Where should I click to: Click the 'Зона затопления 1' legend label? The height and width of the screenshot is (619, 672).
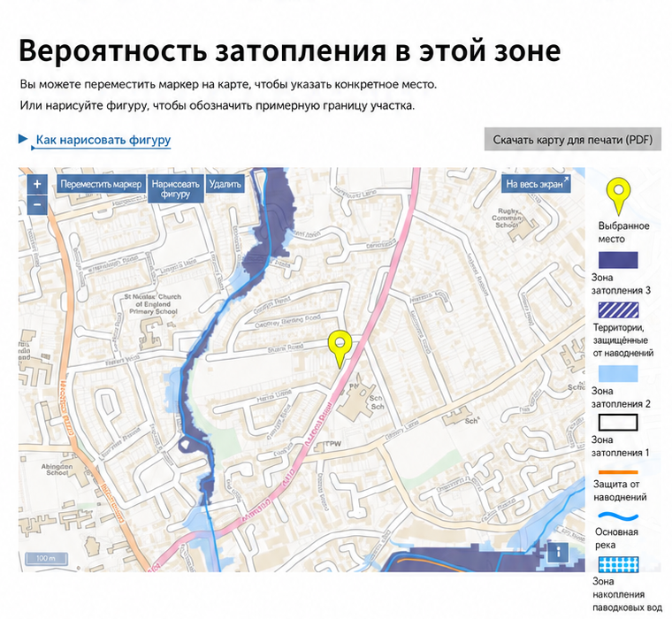(x=620, y=447)
